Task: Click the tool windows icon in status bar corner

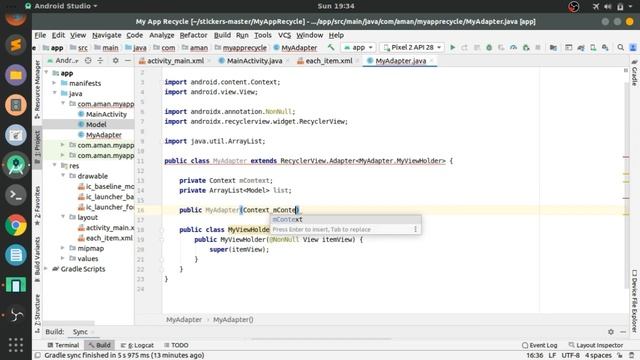Action: pyautogui.click(x=38, y=356)
